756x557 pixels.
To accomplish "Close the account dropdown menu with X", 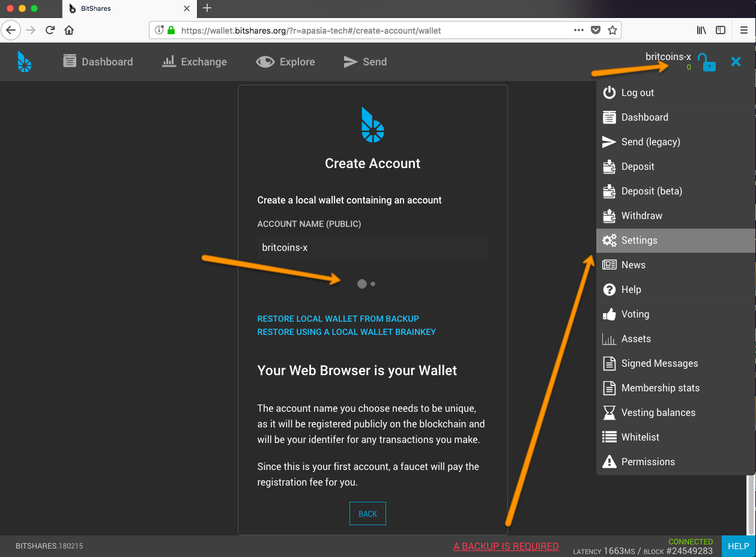I will [736, 62].
